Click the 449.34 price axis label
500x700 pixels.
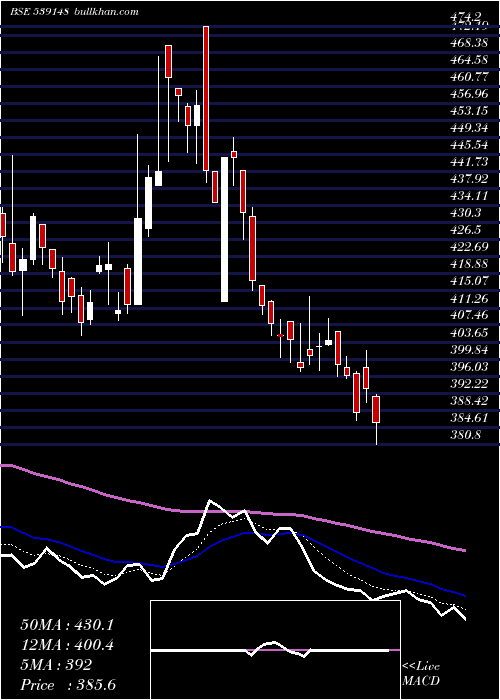click(469, 128)
